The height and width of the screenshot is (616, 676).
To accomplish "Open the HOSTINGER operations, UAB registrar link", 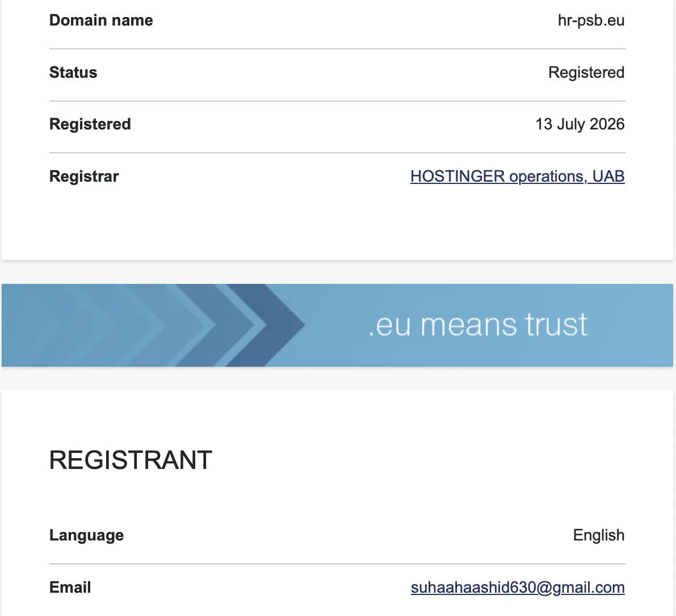I will (x=517, y=177).
